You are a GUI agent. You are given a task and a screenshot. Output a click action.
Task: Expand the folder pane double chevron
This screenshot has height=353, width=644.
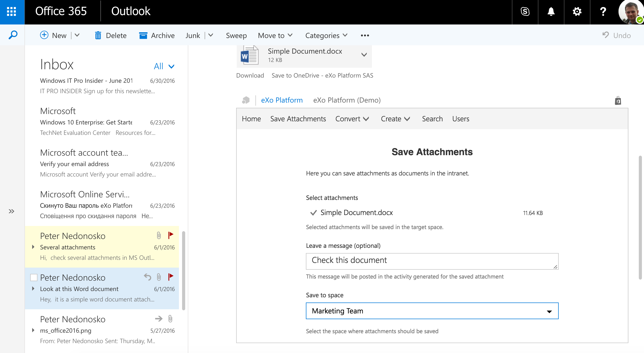pyautogui.click(x=11, y=211)
